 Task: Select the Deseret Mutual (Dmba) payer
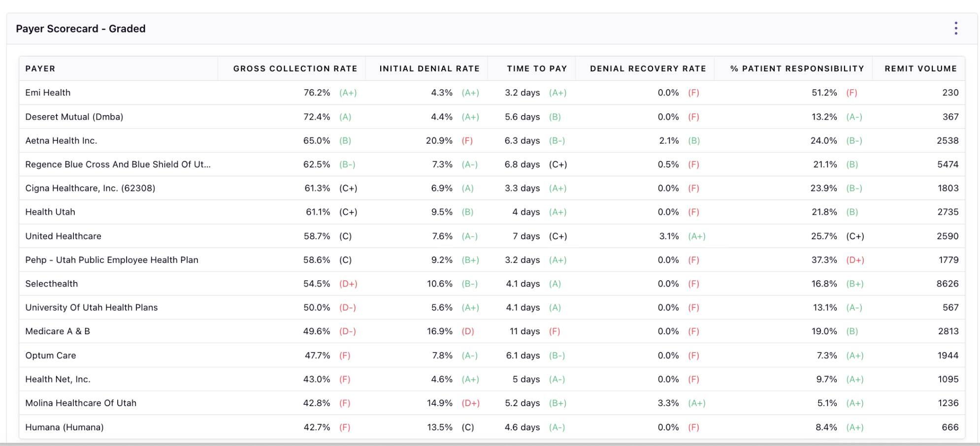tap(74, 117)
